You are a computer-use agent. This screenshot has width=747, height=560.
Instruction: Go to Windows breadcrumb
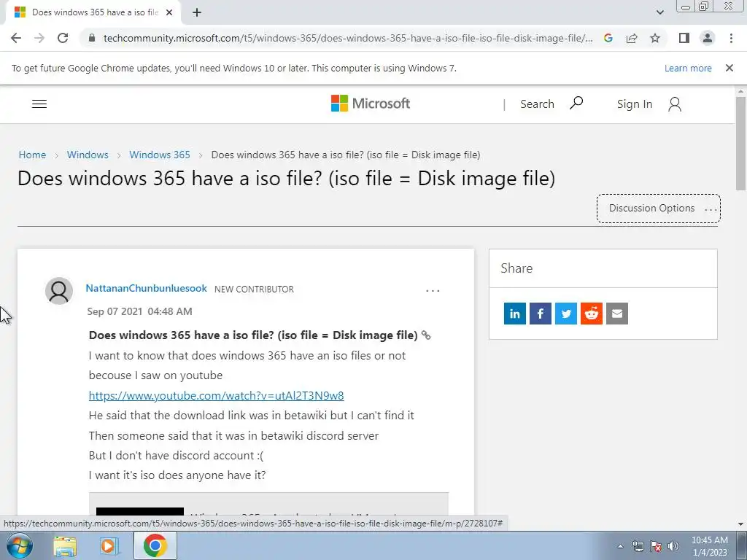pyautogui.click(x=88, y=155)
